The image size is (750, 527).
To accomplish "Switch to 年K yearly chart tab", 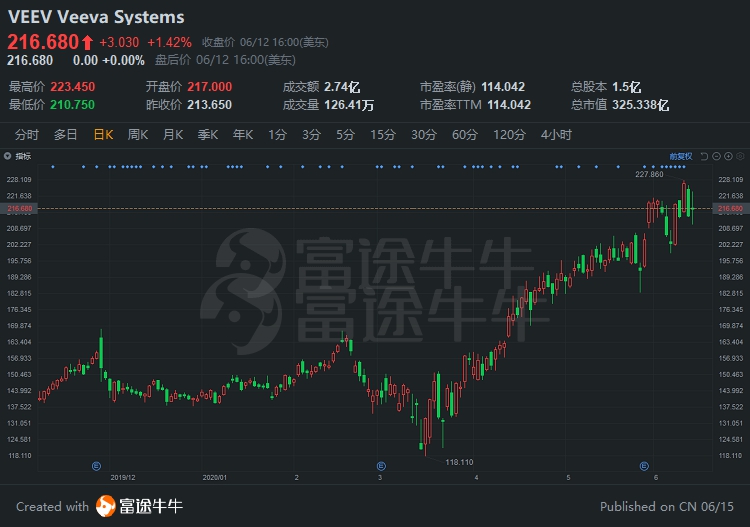I will tap(243, 134).
